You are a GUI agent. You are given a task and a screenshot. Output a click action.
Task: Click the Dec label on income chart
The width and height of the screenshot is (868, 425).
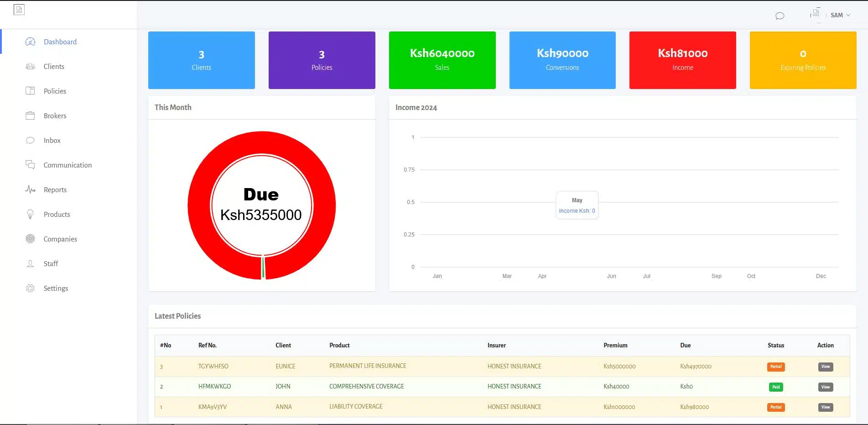[x=821, y=276]
